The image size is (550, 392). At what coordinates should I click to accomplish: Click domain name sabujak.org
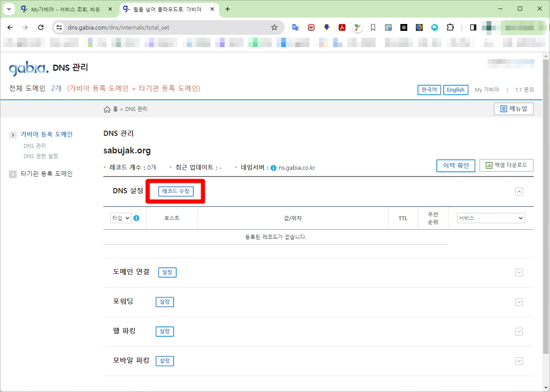(x=127, y=151)
